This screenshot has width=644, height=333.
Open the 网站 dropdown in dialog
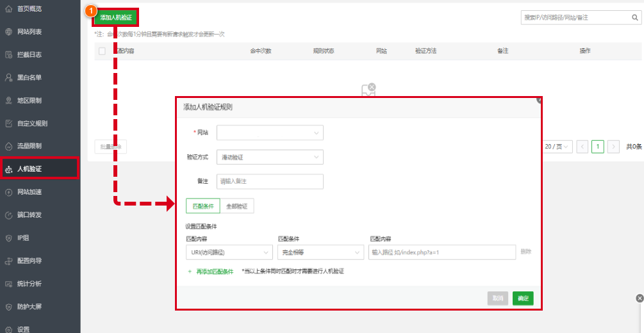click(x=270, y=133)
